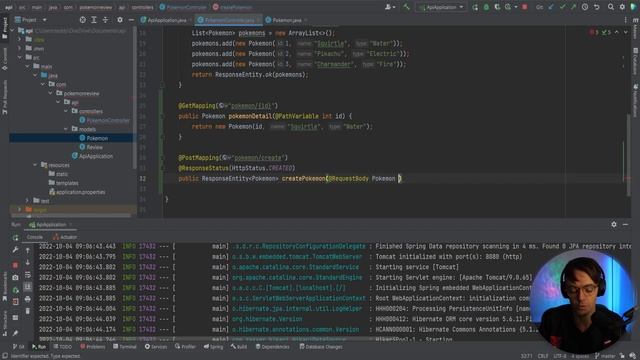Select PokemonController in project tree

pos(104,120)
